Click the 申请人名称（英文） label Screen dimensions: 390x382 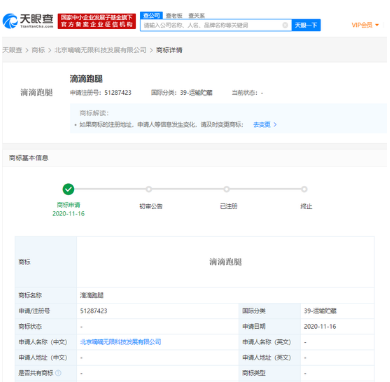point(267,342)
